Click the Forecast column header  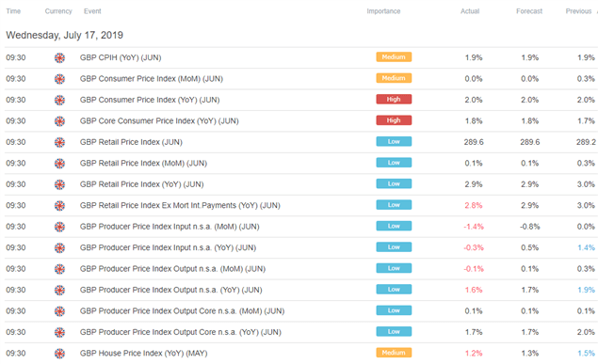529,11
